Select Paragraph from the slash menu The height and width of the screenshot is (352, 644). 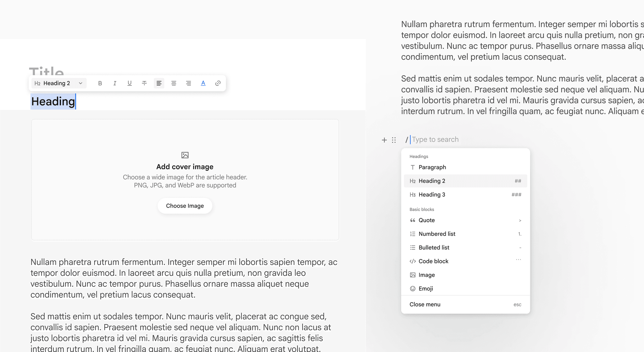point(465,167)
